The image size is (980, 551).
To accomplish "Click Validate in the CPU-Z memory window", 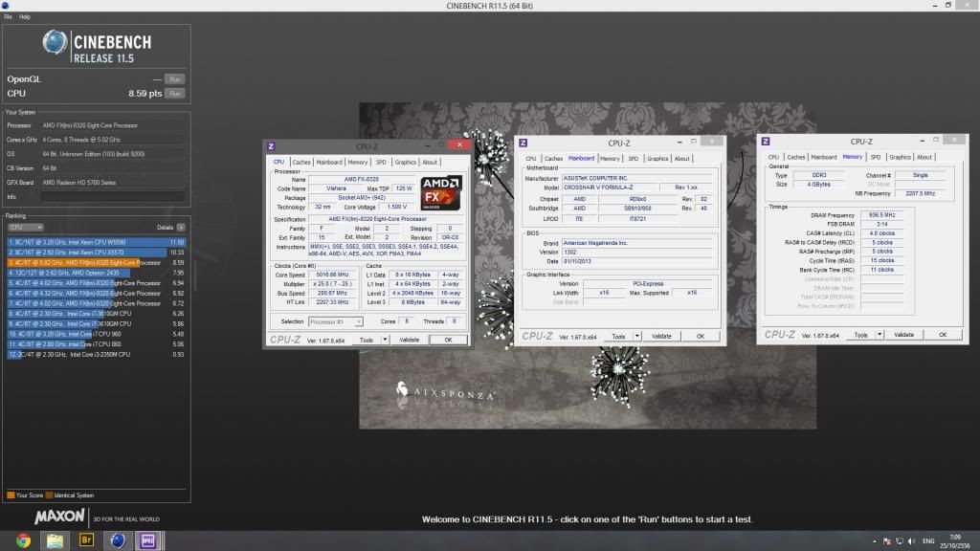I will coord(903,335).
